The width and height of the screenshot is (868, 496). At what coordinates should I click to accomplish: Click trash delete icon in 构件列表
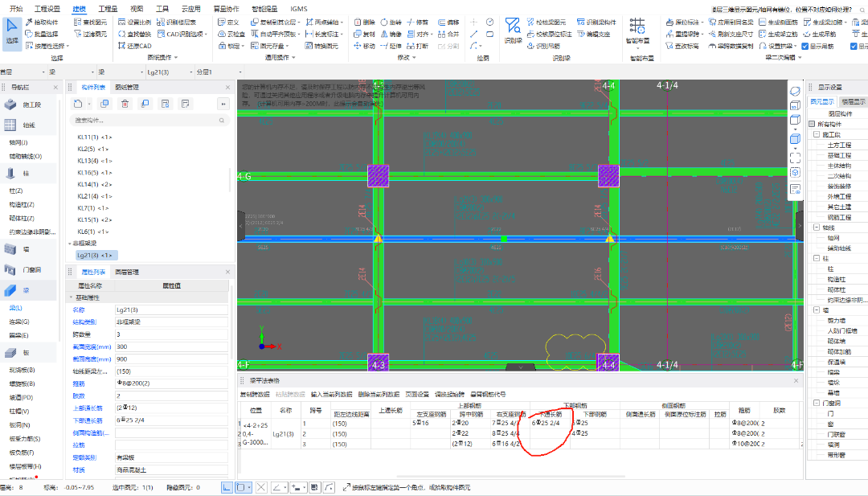coord(125,104)
